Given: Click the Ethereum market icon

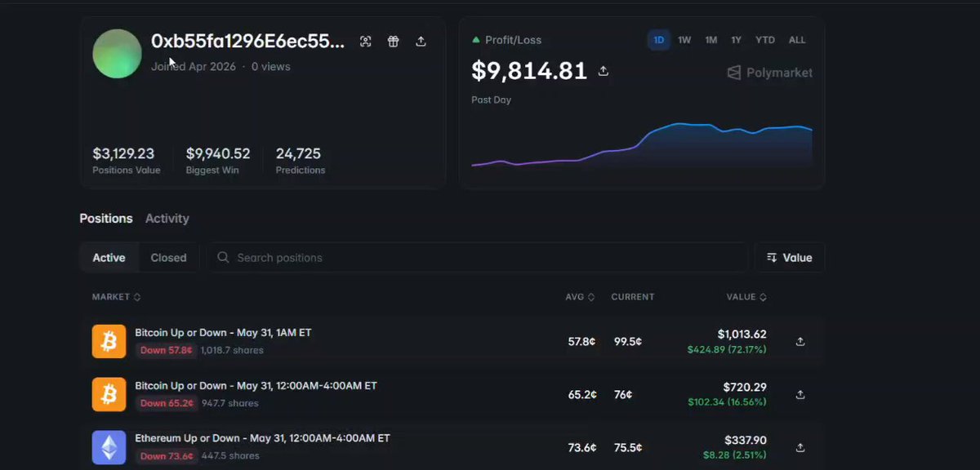Looking at the screenshot, I should 109,447.
